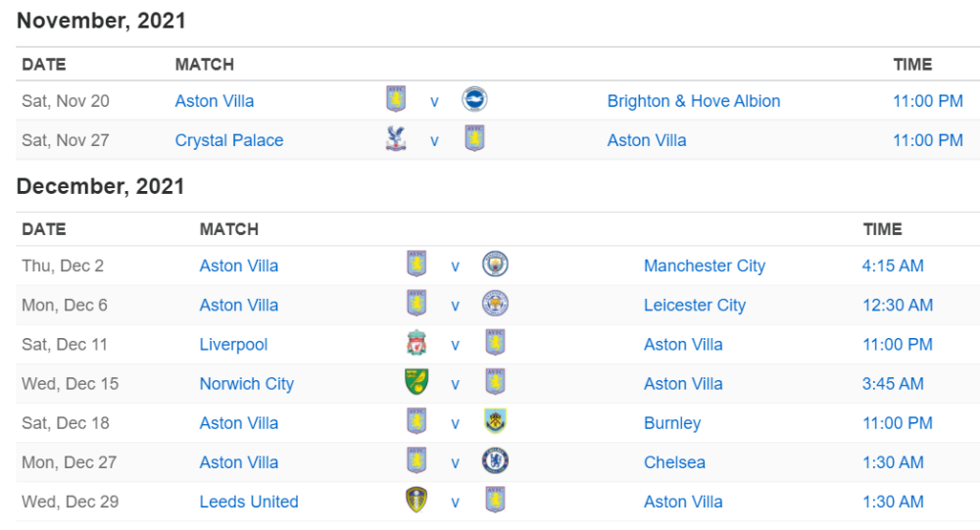This screenshot has width=980, height=530.
Task: Open the Crystal Palace team link
Action: 228,141
